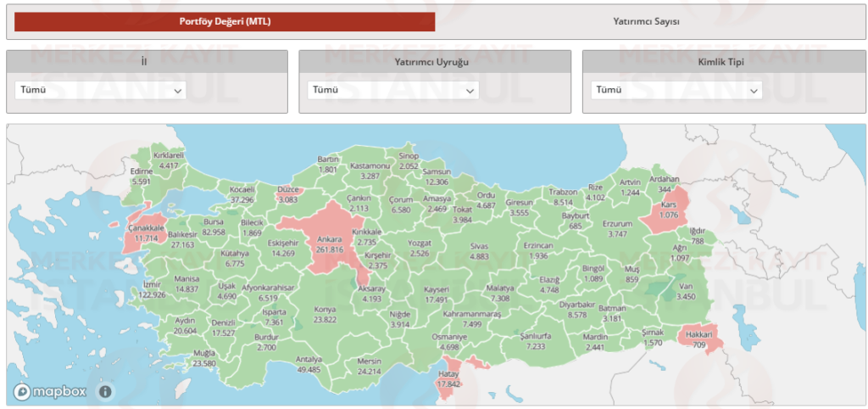Click Konya label showing 23.822
Screen dimensions: 868x409
pyautogui.click(x=325, y=314)
